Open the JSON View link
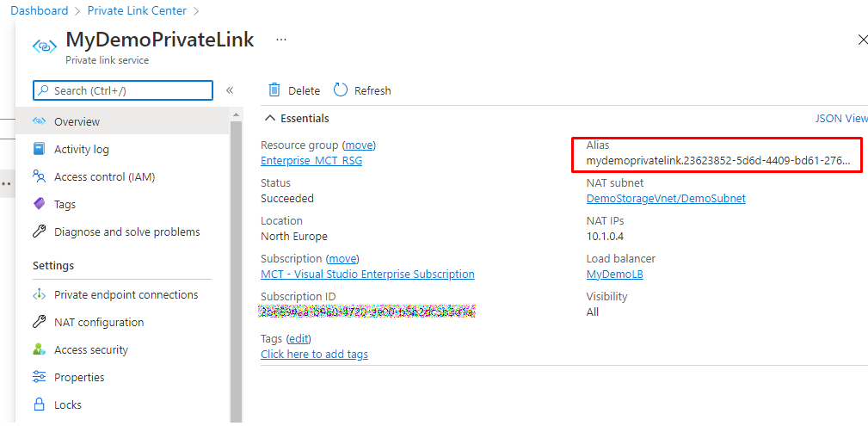The image size is (868, 426). tap(841, 119)
